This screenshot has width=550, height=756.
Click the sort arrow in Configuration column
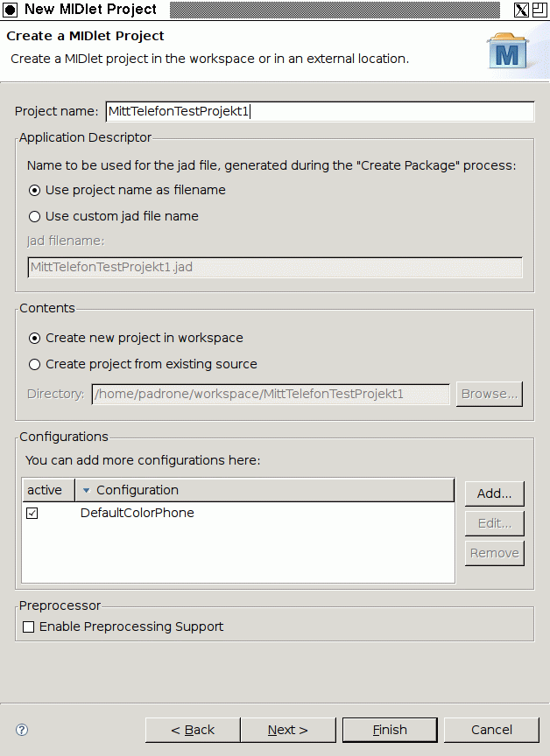pyautogui.click(x=87, y=490)
